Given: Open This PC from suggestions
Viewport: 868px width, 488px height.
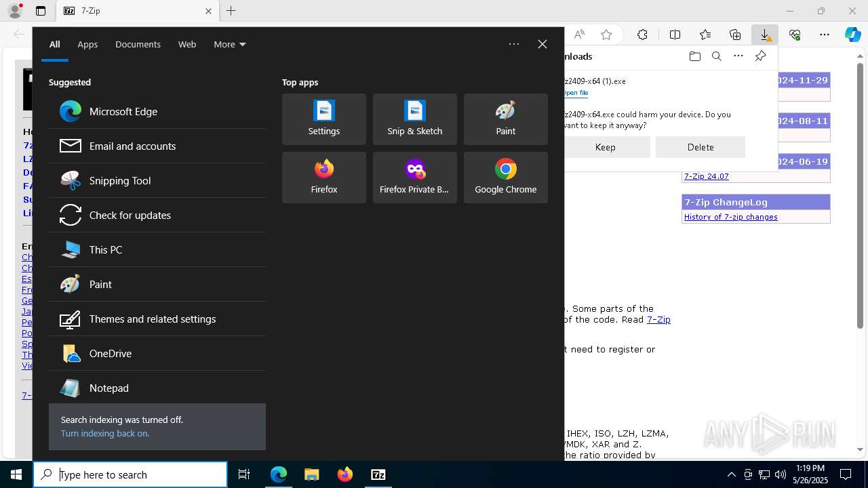Looking at the screenshot, I should pos(157,249).
